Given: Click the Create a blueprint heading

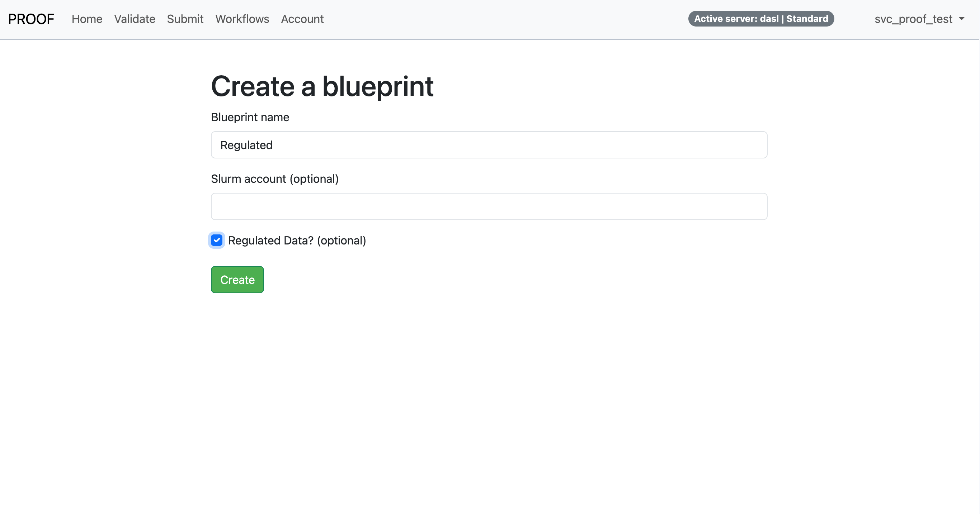Looking at the screenshot, I should [x=322, y=86].
